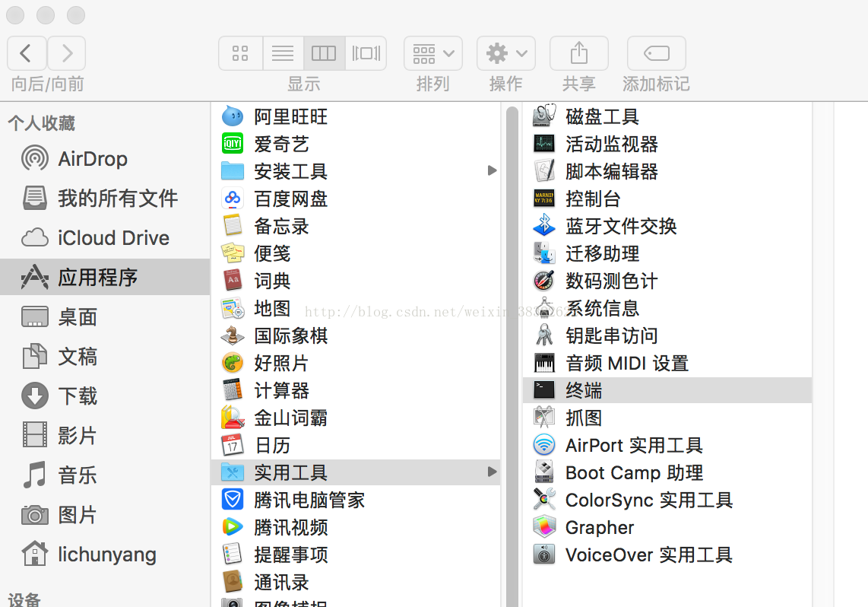This screenshot has width=868, height=607.
Task: Select the 阿里旺旺 app icon
Action: coord(233,116)
